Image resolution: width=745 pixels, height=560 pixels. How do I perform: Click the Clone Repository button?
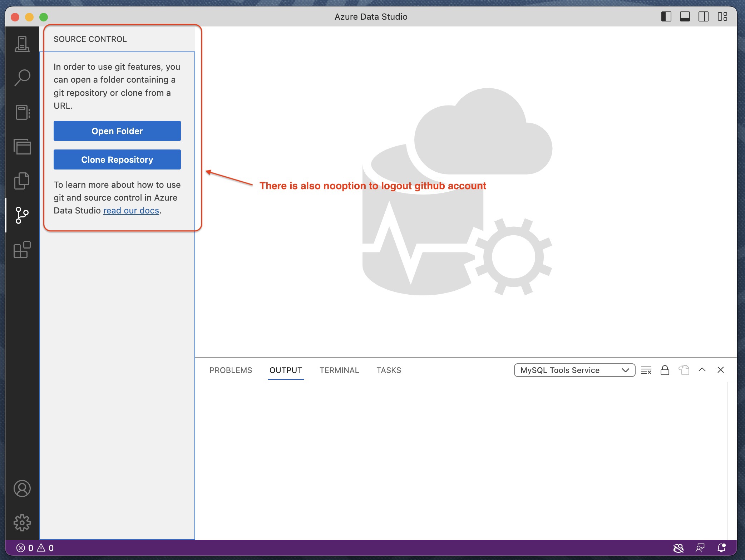coord(117,159)
